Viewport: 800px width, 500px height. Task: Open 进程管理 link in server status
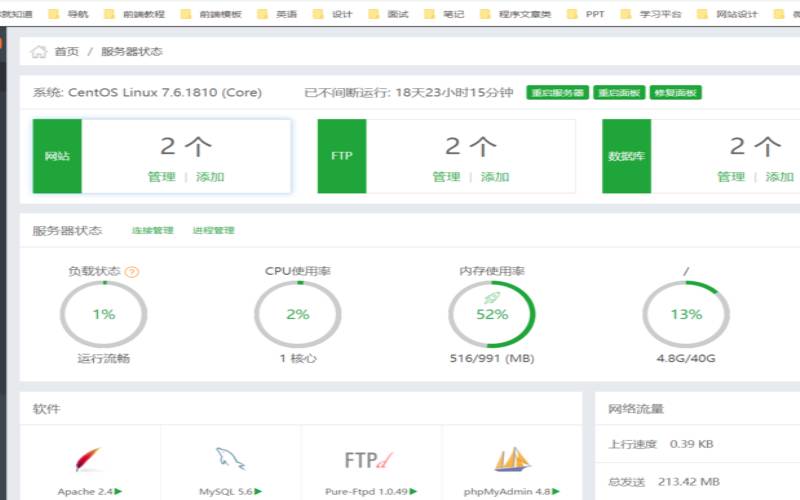click(x=213, y=231)
